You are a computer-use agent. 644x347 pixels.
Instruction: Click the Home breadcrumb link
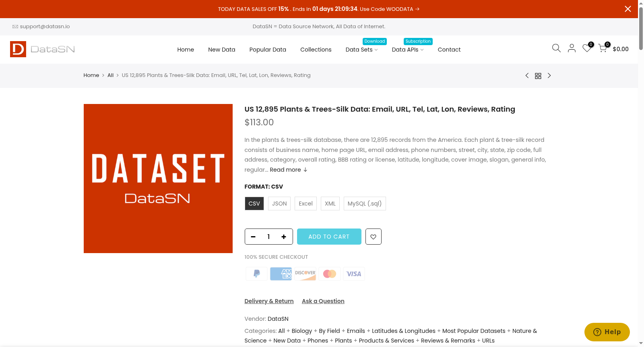91,75
